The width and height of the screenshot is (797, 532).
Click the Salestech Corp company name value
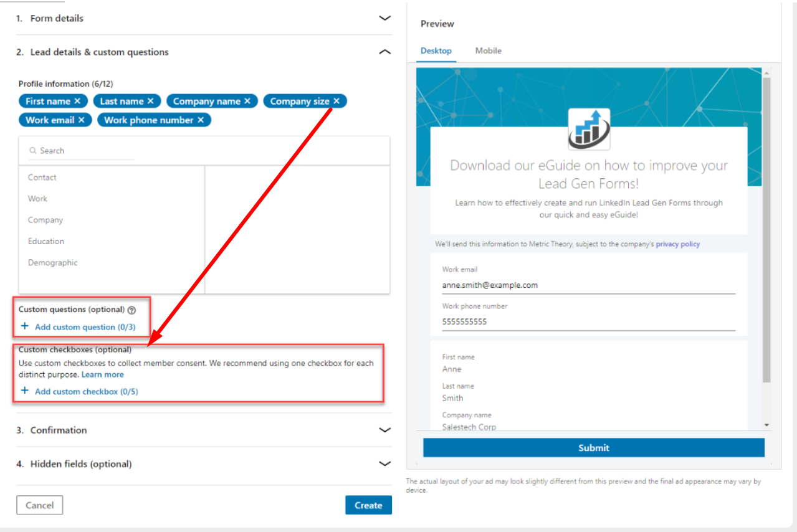[x=469, y=427]
